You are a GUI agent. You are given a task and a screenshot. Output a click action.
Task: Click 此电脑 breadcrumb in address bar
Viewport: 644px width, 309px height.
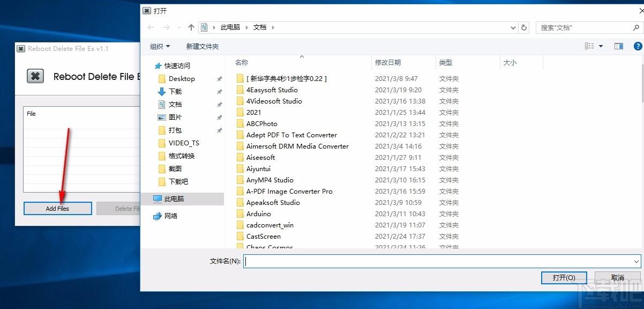[230, 27]
